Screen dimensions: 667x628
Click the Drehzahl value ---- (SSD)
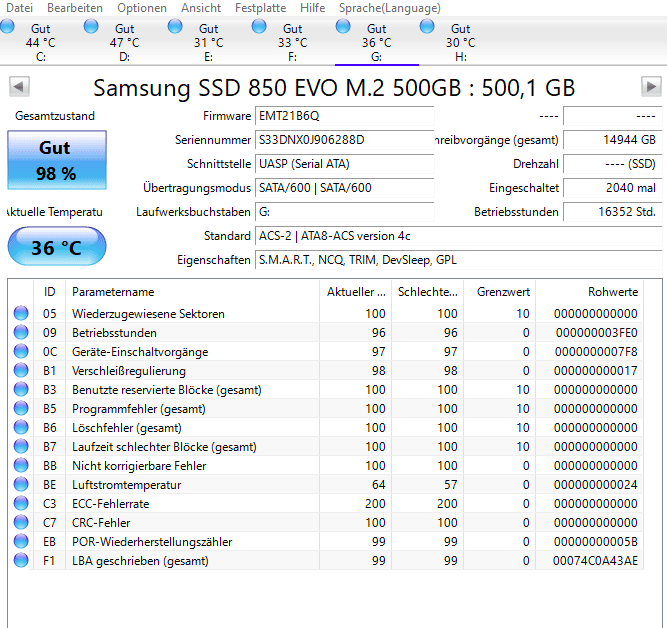pyautogui.click(x=613, y=164)
